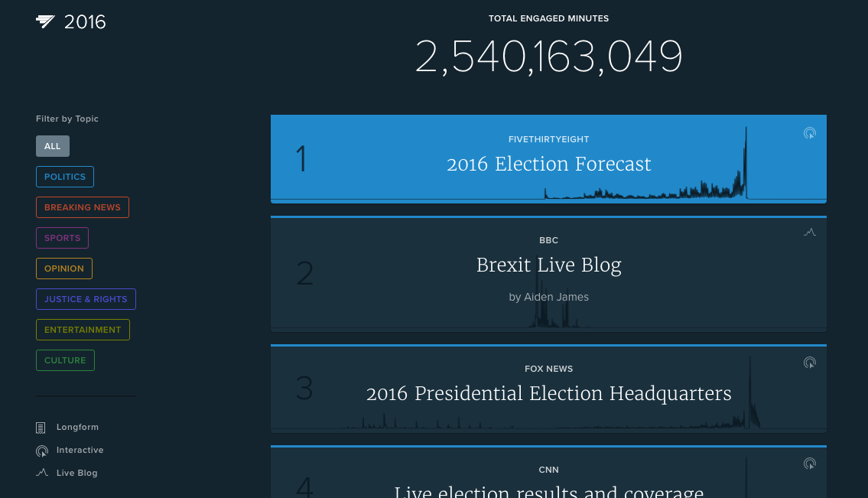Open CNN's Live election results story

[x=548, y=490]
